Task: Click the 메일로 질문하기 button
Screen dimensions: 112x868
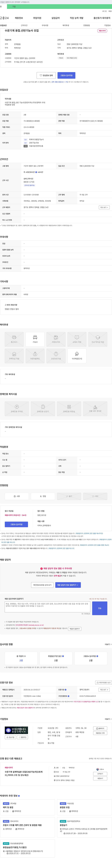Action: pyautogui.click(x=75, y=629)
